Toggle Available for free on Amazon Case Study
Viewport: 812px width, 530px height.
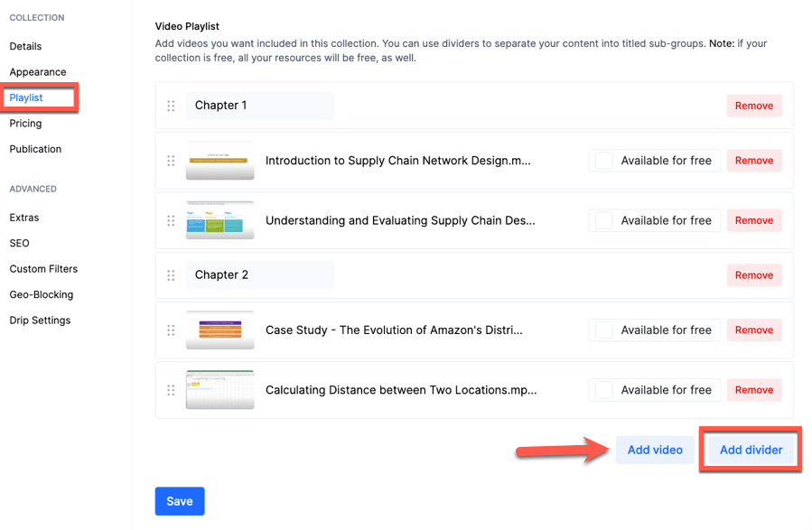[604, 330]
